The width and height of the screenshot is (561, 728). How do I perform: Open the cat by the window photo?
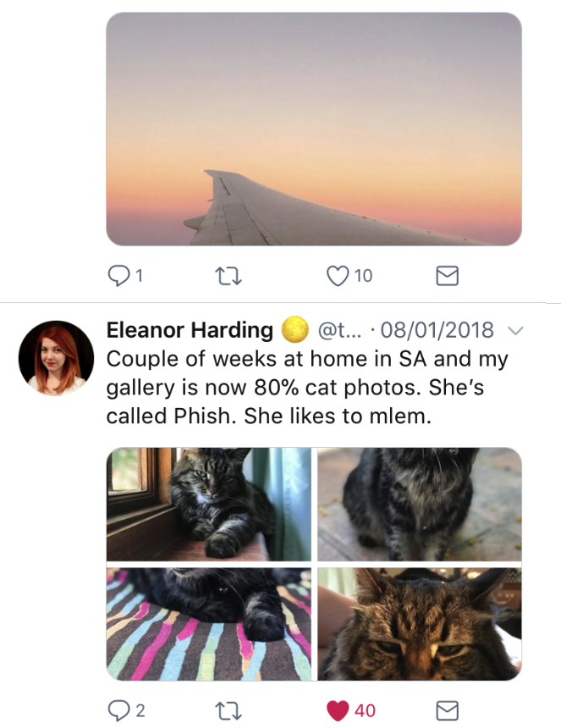(x=208, y=504)
